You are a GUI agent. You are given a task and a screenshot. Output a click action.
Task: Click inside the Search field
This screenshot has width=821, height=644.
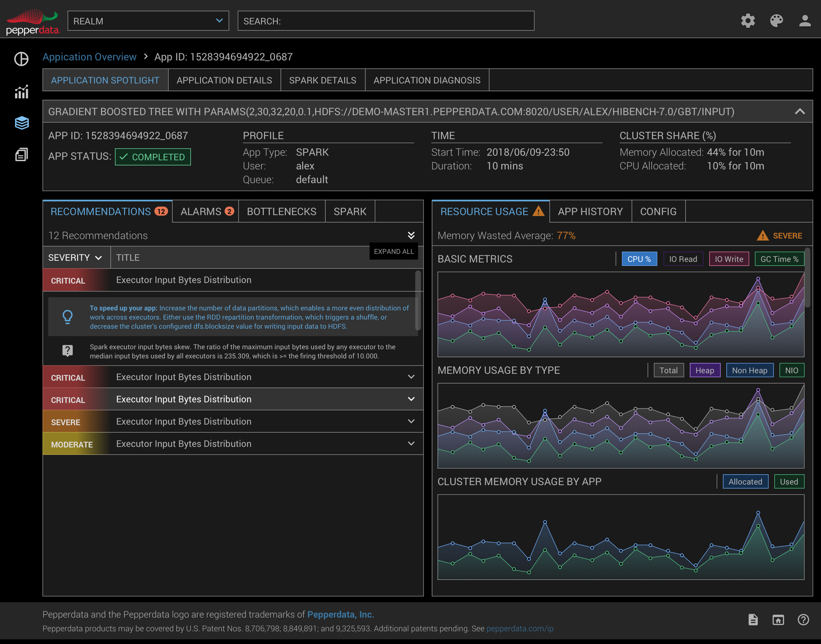385,21
